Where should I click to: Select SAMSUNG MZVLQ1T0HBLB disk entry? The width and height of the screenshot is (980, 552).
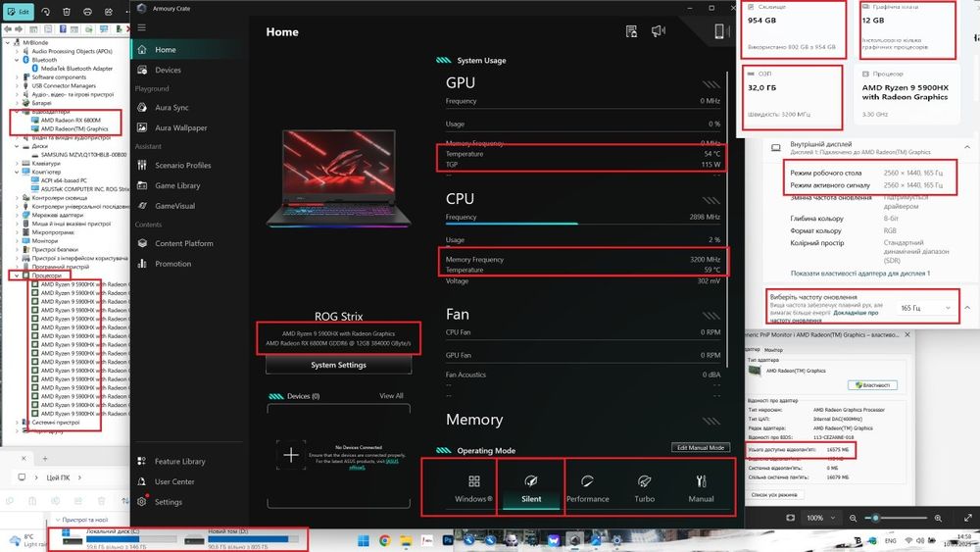83,155
